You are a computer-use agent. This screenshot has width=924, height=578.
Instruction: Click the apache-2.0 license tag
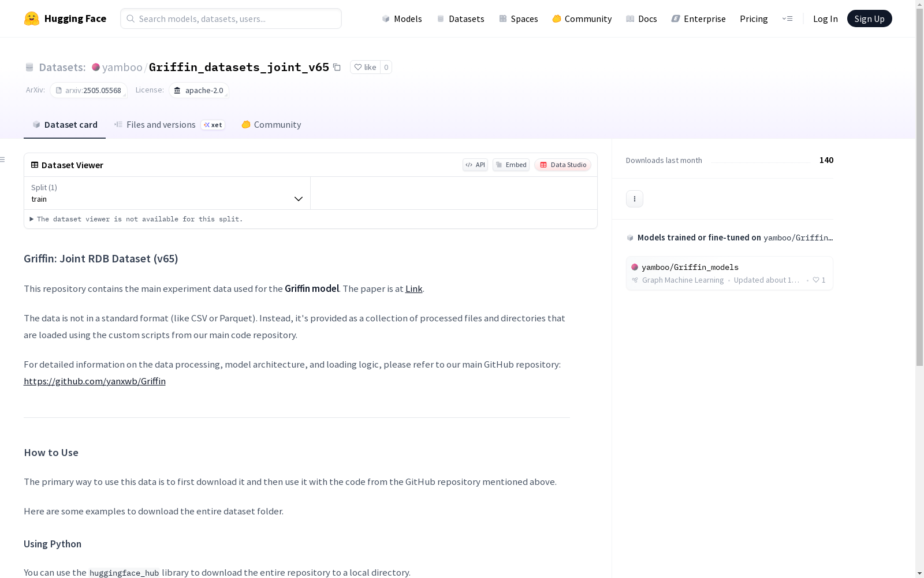[199, 90]
